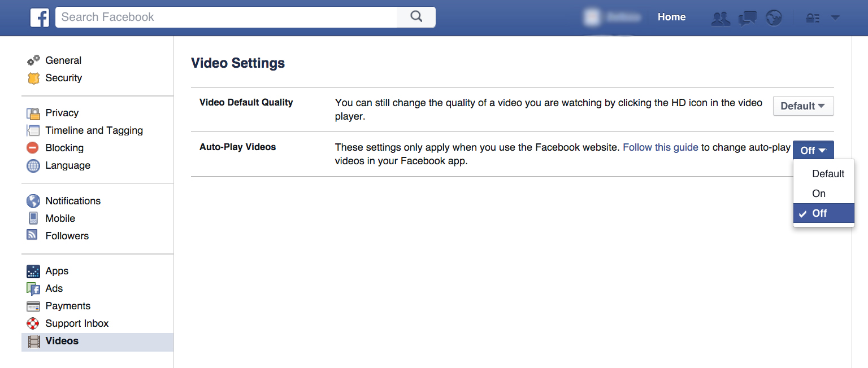Viewport: 868px width, 368px height.
Task: Click the Follow this guide link
Action: click(660, 147)
